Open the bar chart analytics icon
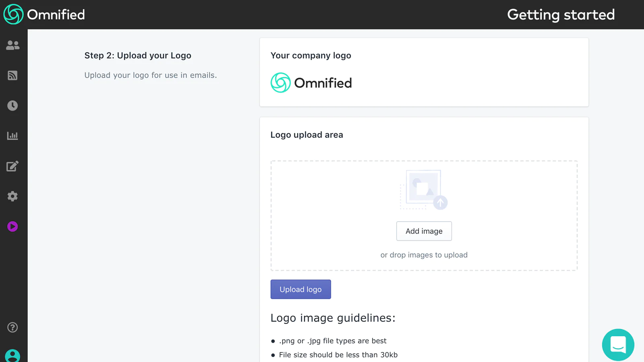Screen dimensions: 644x362 [x=12, y=136]
